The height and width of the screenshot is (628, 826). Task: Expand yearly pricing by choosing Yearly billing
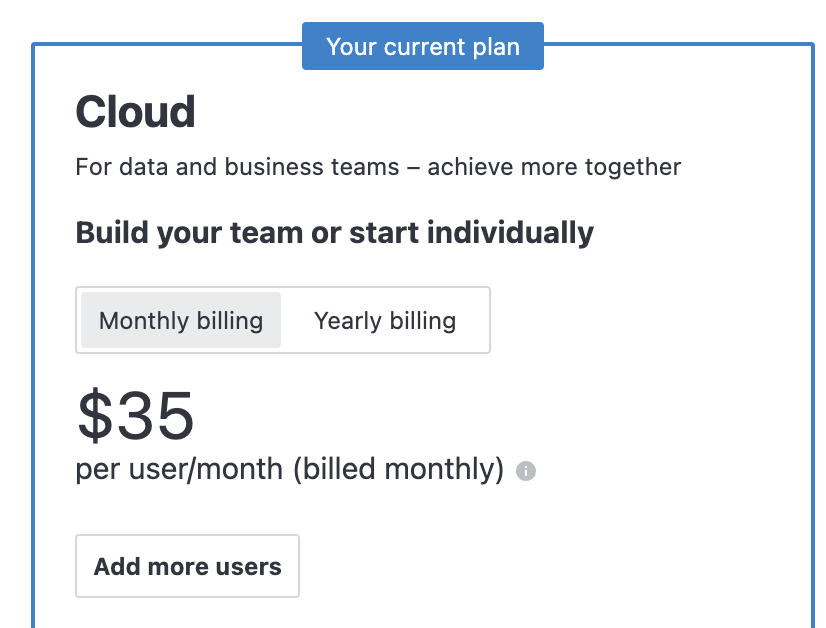(x=384, y=320)
